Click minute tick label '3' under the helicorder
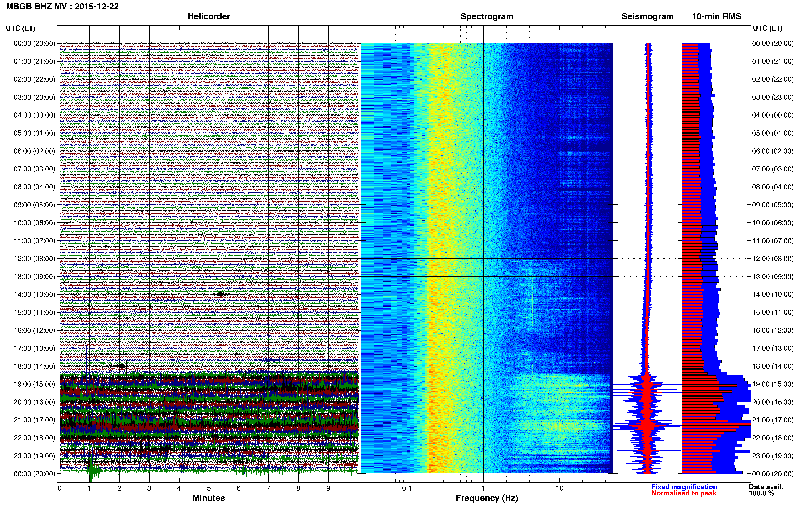Image resolution: width=812 pixels, height=508 pixels. [149, 488]
